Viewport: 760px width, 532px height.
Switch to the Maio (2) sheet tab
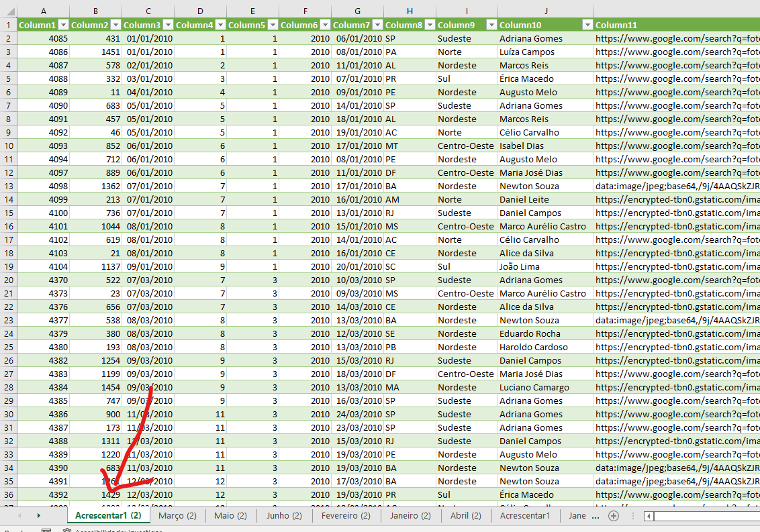(x=230, y=515)
